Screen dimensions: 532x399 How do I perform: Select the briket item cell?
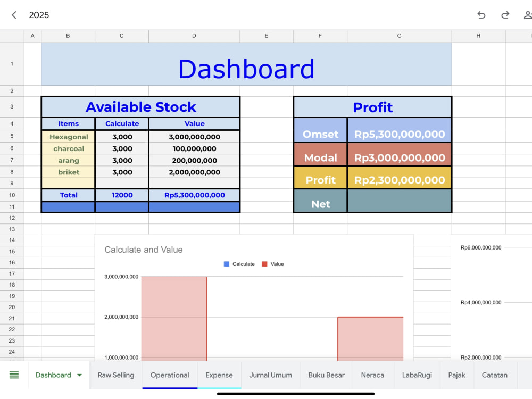tap(68, 172)
